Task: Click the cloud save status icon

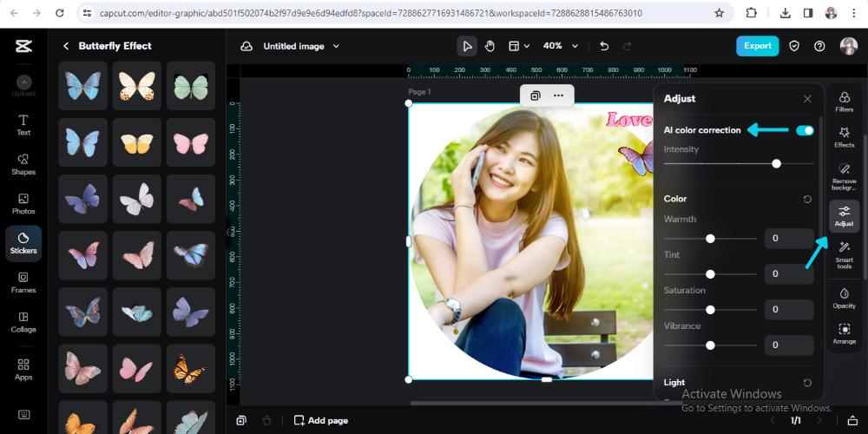Action: [x=247, y=47]
